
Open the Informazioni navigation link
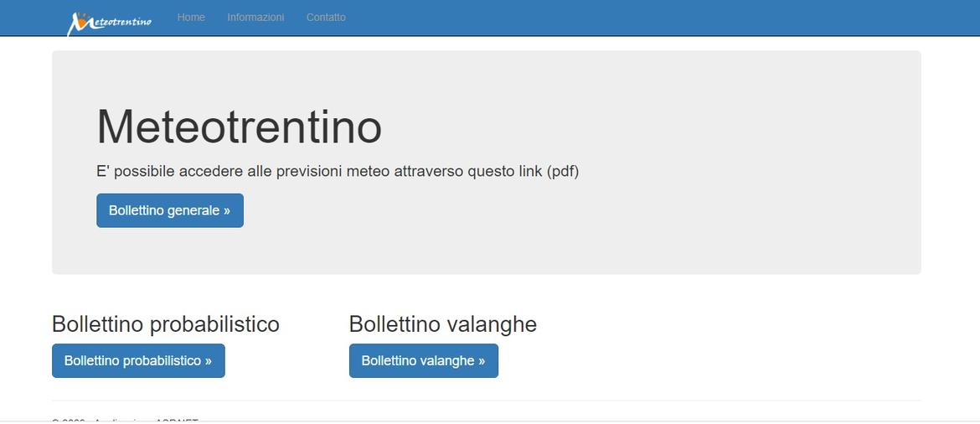pos(255,18)
